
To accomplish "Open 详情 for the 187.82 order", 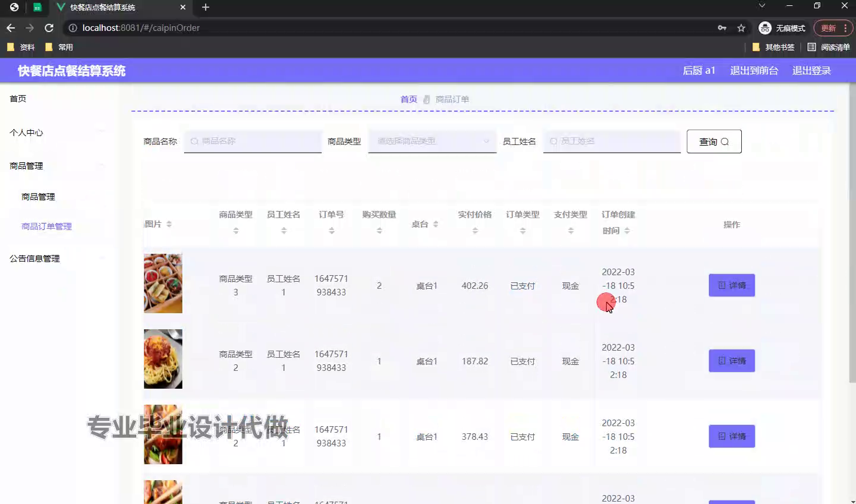I will coord(732,361).
